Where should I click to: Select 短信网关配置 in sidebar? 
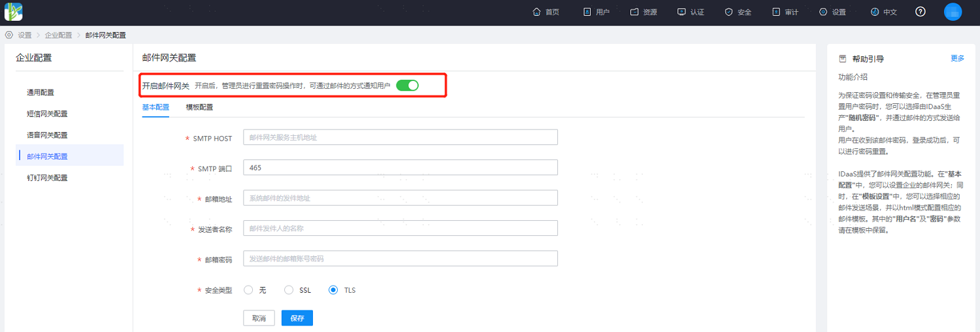pyautogui.click(x=47, y=114)
